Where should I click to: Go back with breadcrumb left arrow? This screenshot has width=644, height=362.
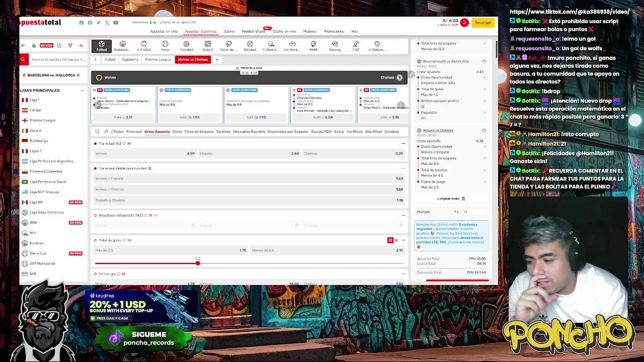point(96,59)
